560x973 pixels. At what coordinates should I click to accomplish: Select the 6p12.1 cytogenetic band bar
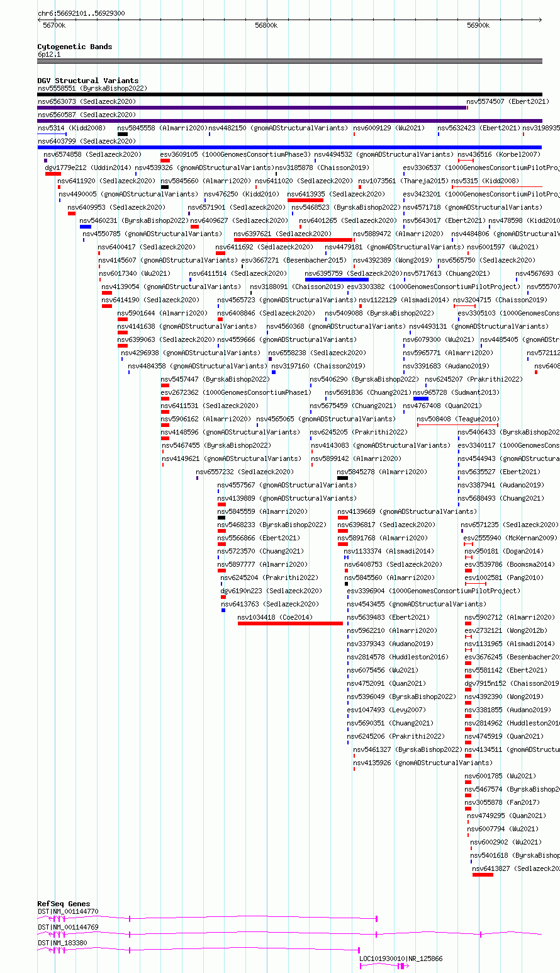click(289, 61)
